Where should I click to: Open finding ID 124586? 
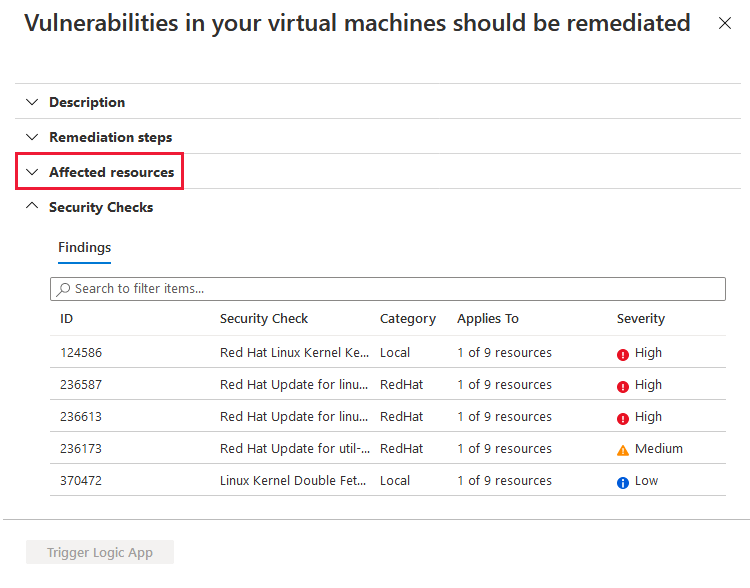pos(81,353)
